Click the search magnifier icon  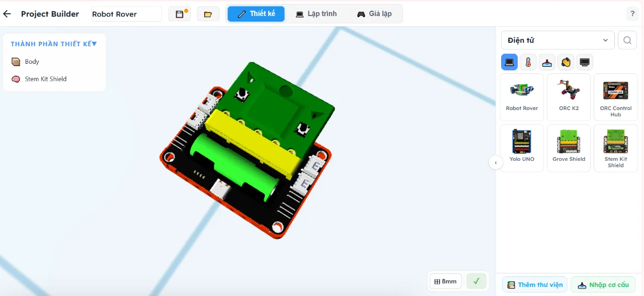(627, 40)
